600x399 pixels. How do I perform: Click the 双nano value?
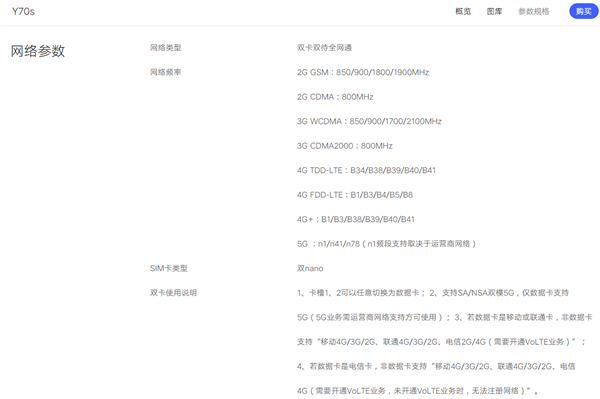coord(310,268)
